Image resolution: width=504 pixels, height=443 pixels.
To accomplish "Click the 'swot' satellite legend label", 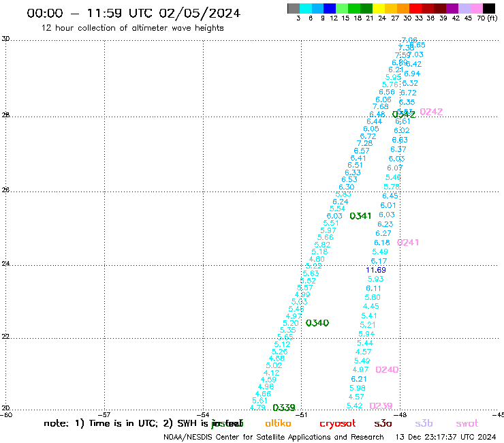I will pos(467,424).
